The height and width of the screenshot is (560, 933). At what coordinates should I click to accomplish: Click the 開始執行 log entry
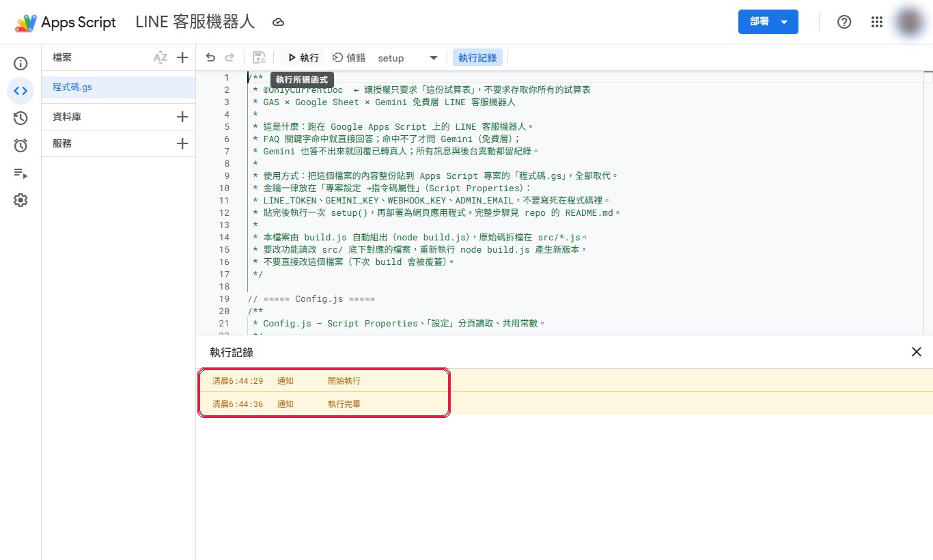pyautogui.click(x=344, y=380)
